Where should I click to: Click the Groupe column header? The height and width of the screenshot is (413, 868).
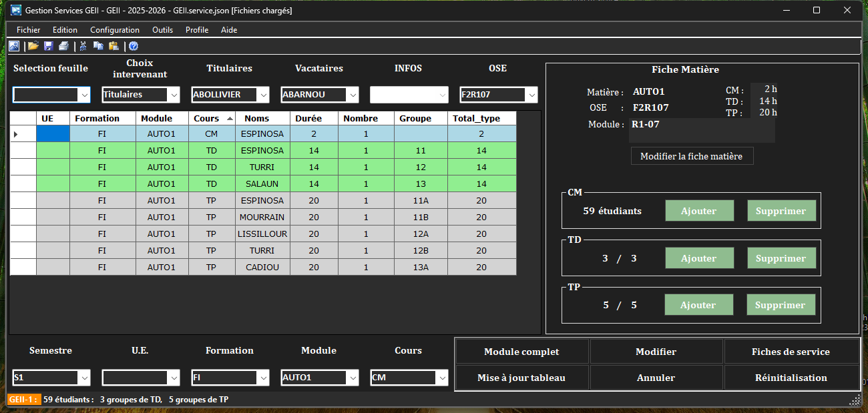pyautogui.click(x=421, y=118)
